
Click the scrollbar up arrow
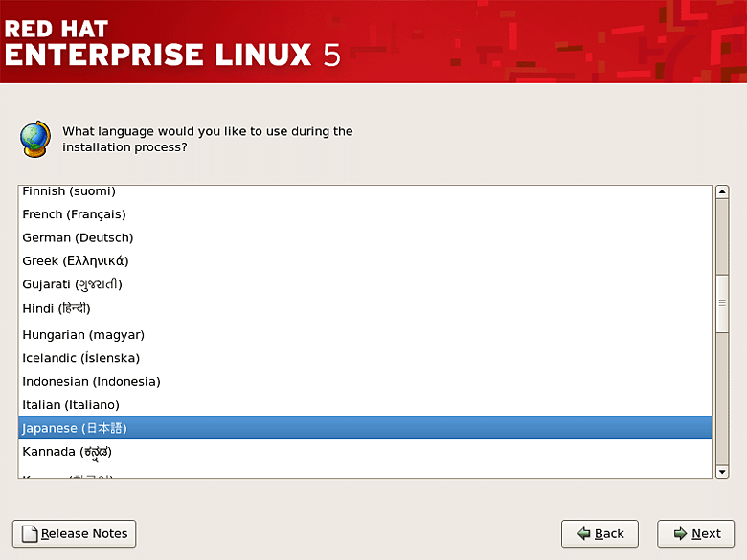[x=722, y=191]
